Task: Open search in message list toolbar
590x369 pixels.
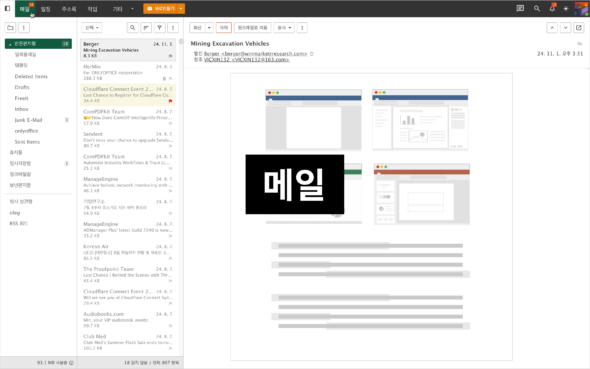Action: (132, 27)
